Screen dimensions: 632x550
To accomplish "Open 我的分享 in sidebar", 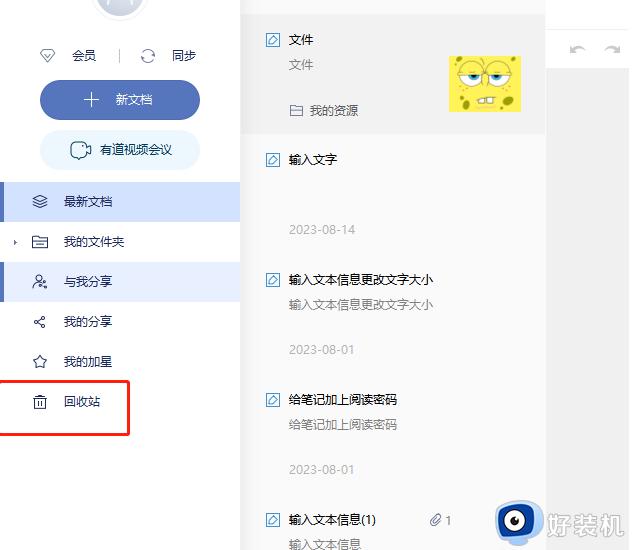I will [120, 322].
